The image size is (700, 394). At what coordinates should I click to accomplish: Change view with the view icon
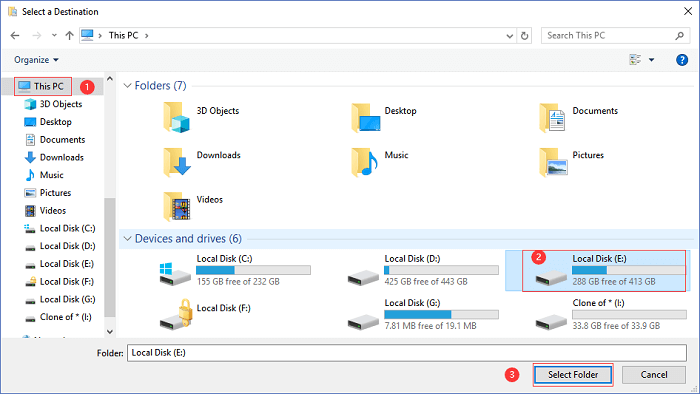635,59
